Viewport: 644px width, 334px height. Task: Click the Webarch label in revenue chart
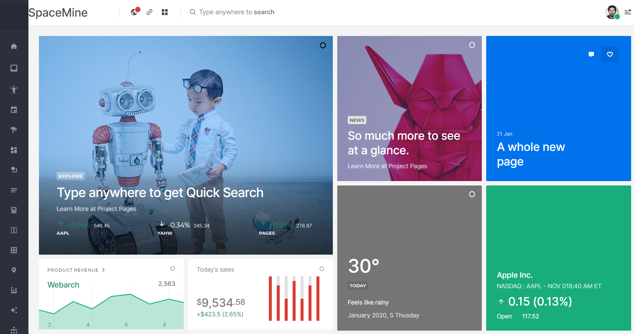click(63, 285)
